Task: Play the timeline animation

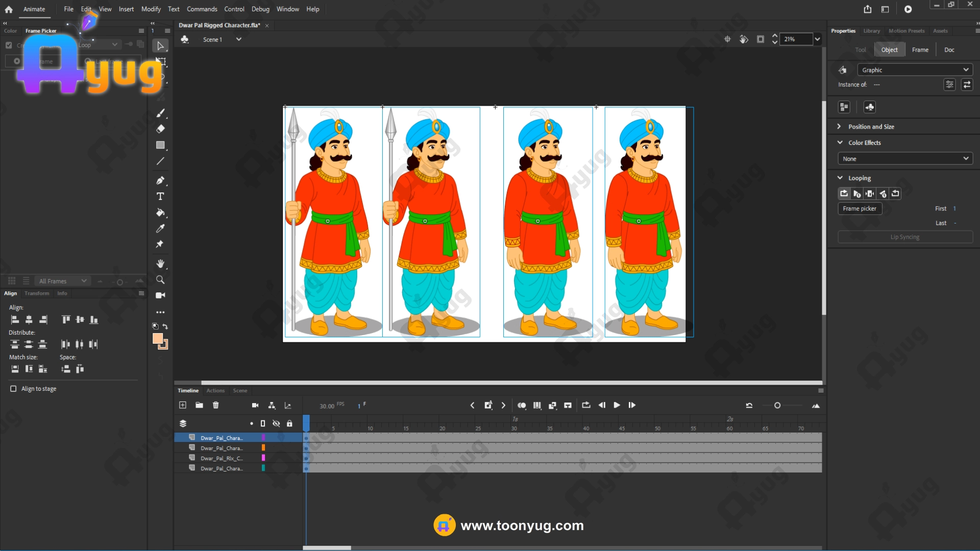Action: (x=617, y=405)
